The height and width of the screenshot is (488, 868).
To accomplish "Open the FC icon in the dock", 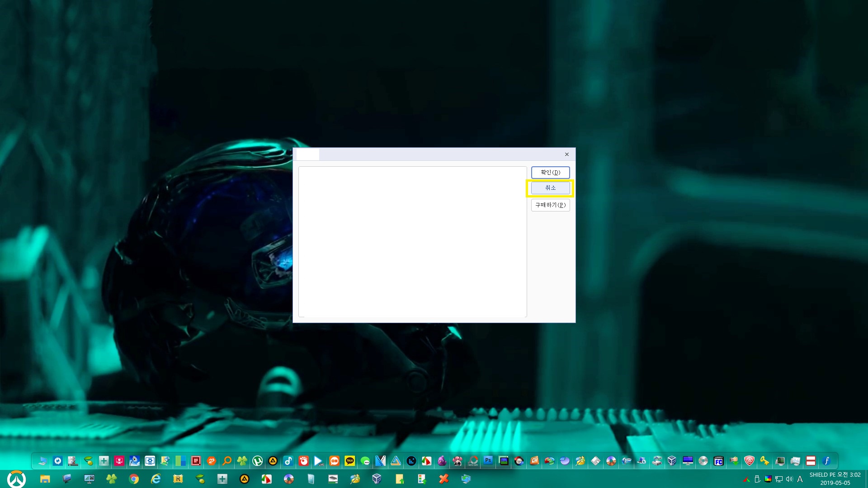I will pyautogui.click(x=719, y=461).
